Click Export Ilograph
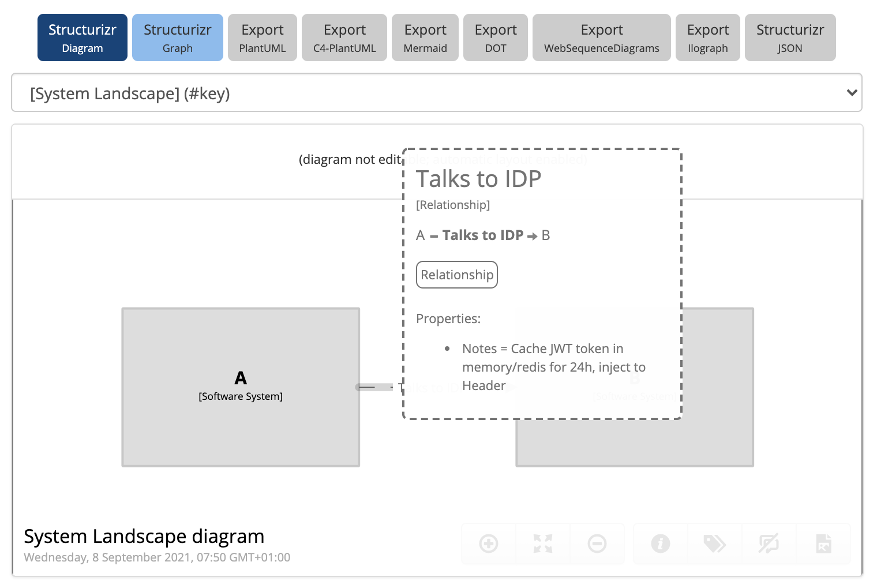 tap(707, 37)
